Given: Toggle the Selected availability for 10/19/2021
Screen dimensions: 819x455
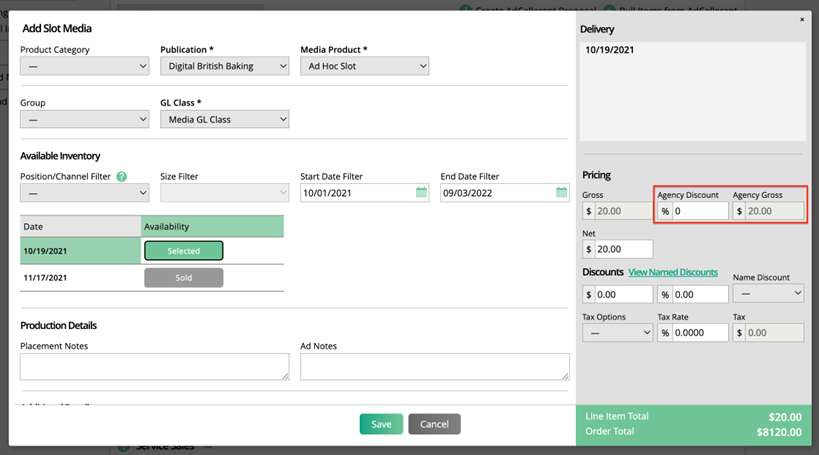Looking at the screenshot, I should [x=183, y=251].
